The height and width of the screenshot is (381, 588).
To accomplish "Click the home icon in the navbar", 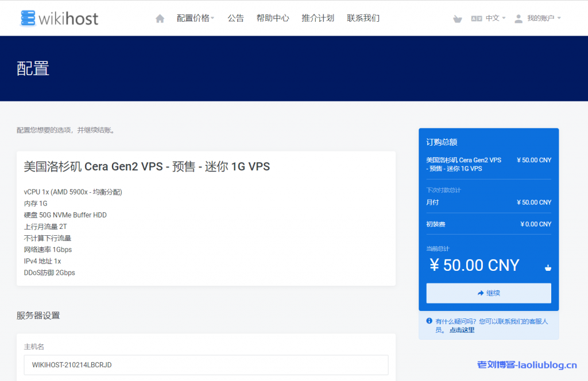I will [x=160, y=18].
